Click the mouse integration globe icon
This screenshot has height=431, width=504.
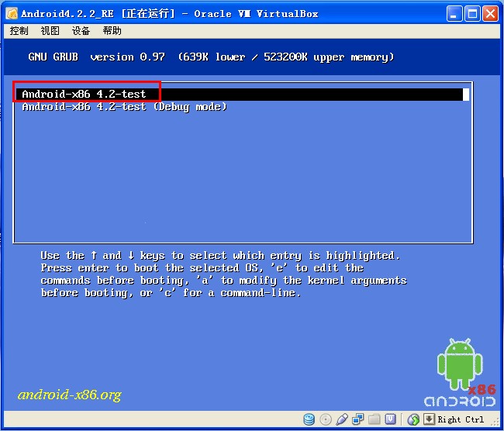pyautogui.click(x=413, y=419)
